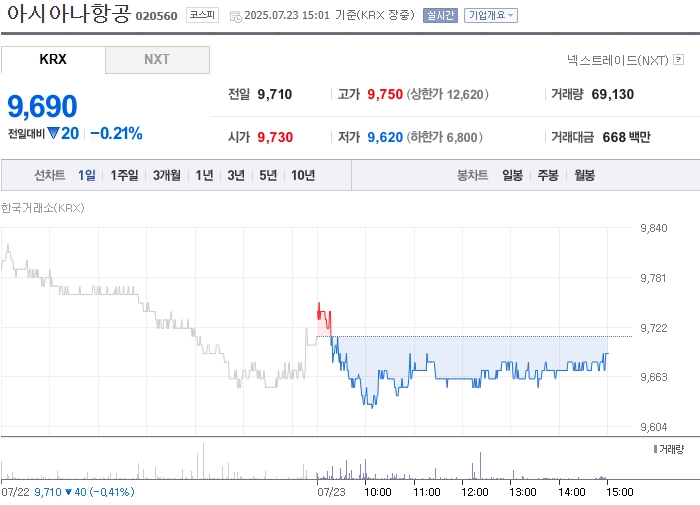The image size is (700, 505).
Task: Click the blue shaded area of today's chart
Action: [469, 355]
